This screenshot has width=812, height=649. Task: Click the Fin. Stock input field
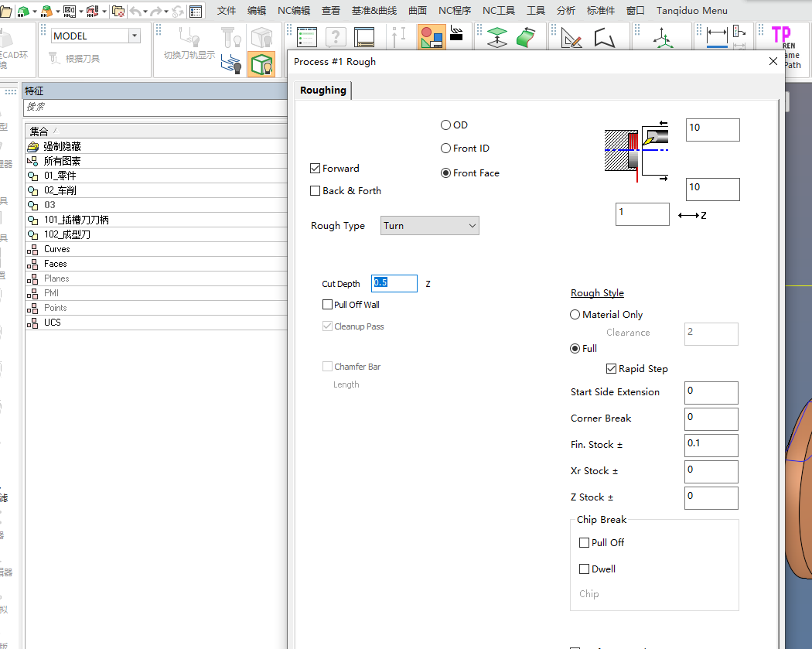[711, 446]
